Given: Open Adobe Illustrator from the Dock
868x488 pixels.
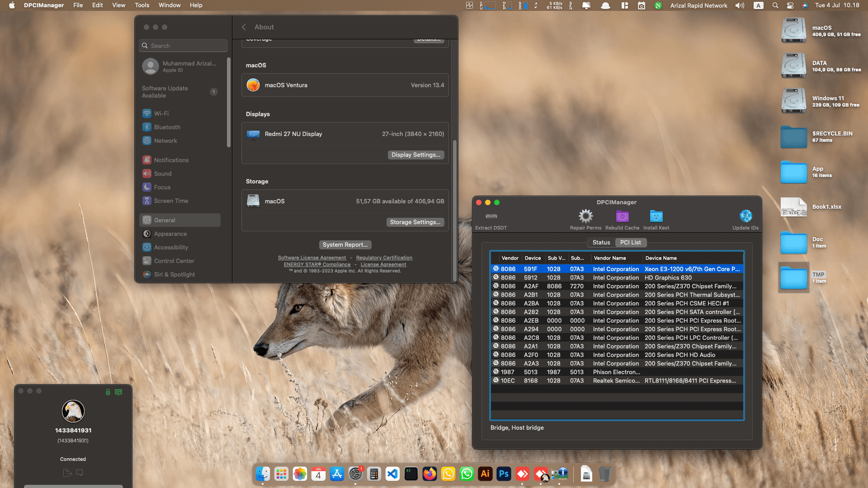Looking at the screenshot, I should point(485,474).
